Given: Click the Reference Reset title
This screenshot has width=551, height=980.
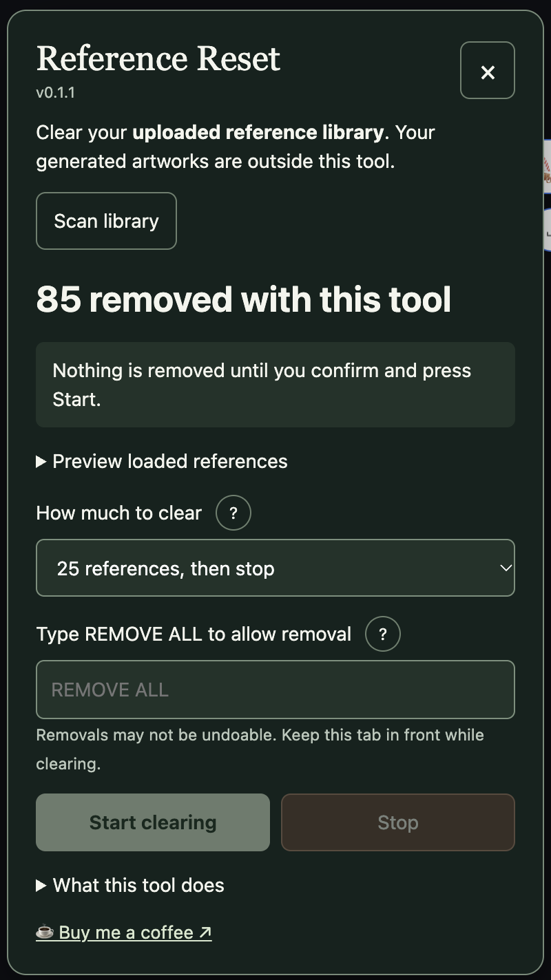Looking at the screenshot, I should tap(158, 58).
